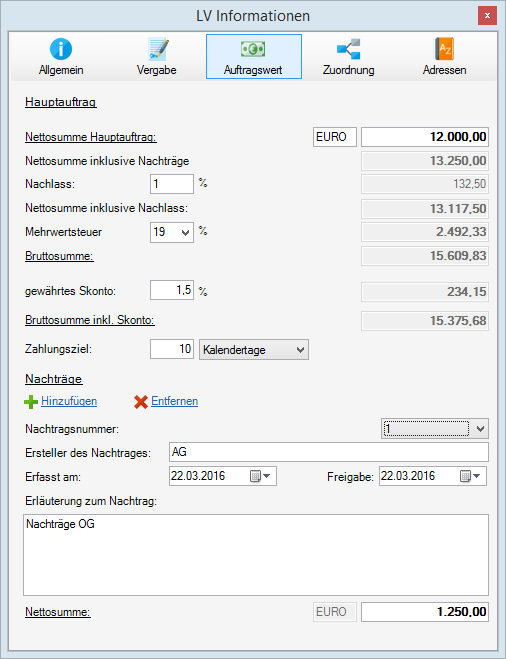Click the green plus add icon
This screenshot has width=506, height=659.
pyautogui.click(x=31, y=402)
